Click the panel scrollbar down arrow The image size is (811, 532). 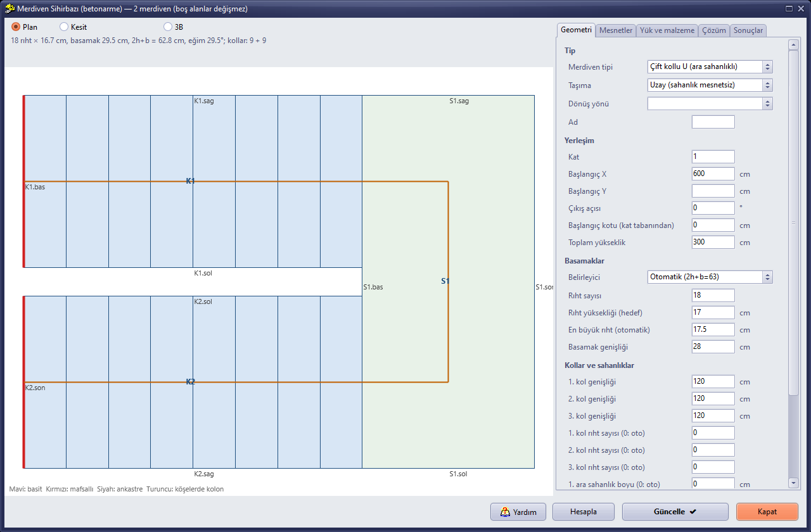[794, 483]
